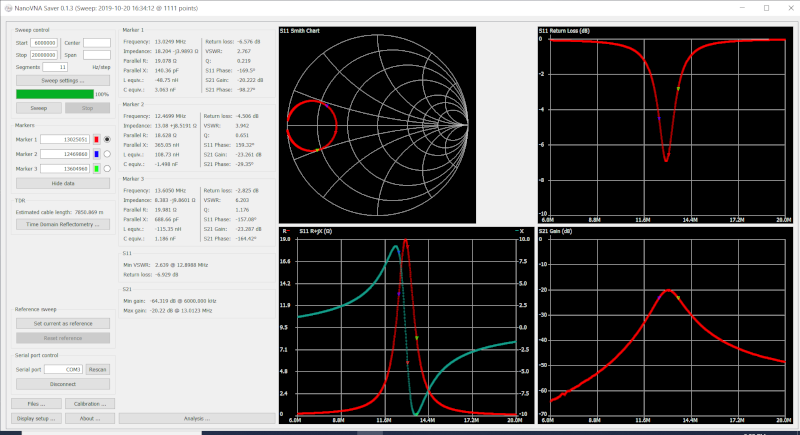Image resolution: width=800 pixels, height=435 pixels.
Task: Click Set current as reference
Action: pos(62,324)
